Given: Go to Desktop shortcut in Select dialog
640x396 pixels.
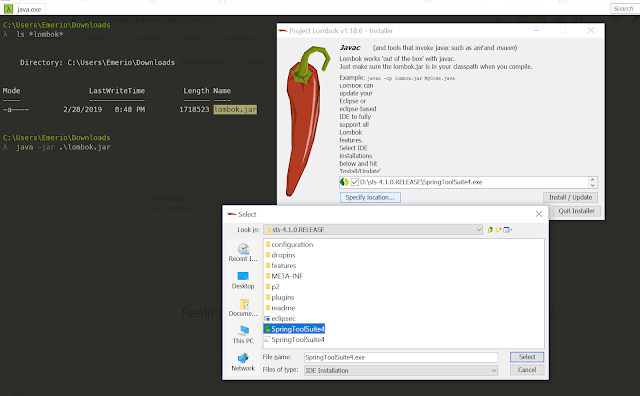Looking at the screenshot, I should [243, 280].
